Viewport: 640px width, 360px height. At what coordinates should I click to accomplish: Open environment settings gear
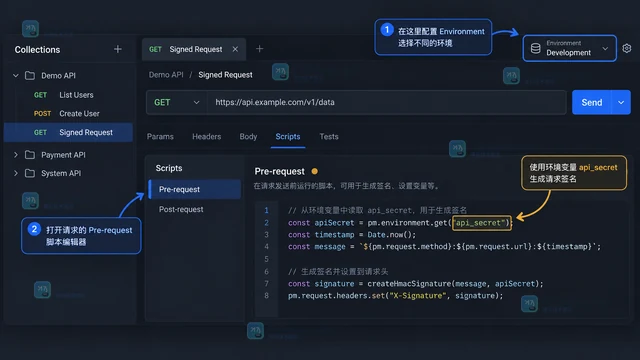tap(627, 48)
